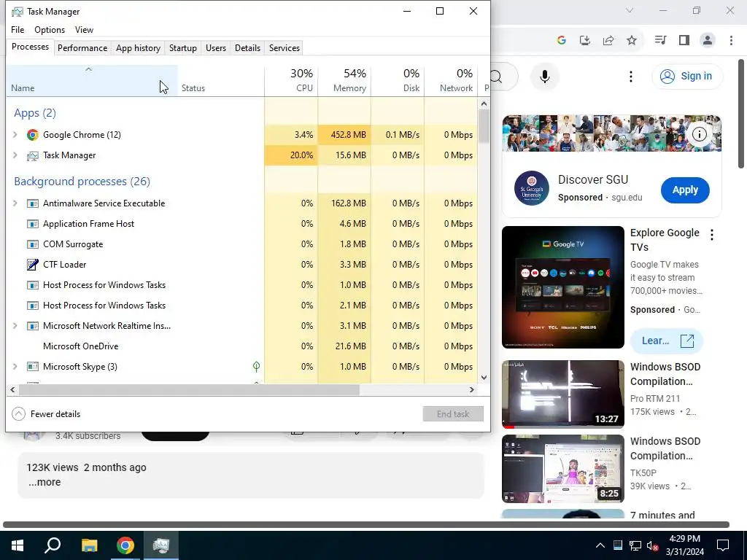Click the Learn more ad button
The width and height of the screenshot is (747, 560).
pyautogui.click(x=667, y=341)
